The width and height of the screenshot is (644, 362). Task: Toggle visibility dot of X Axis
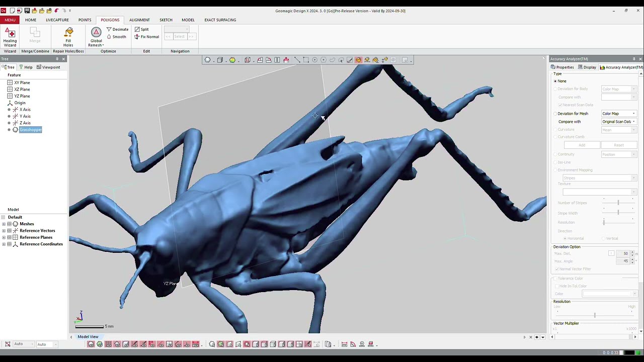click(9, 110)
